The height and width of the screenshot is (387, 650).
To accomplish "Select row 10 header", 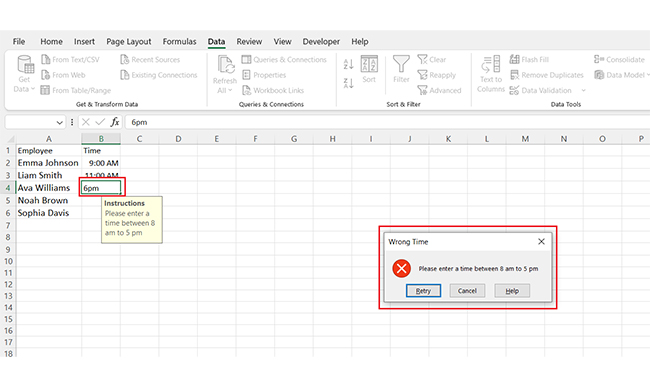I will coord(8,261).
